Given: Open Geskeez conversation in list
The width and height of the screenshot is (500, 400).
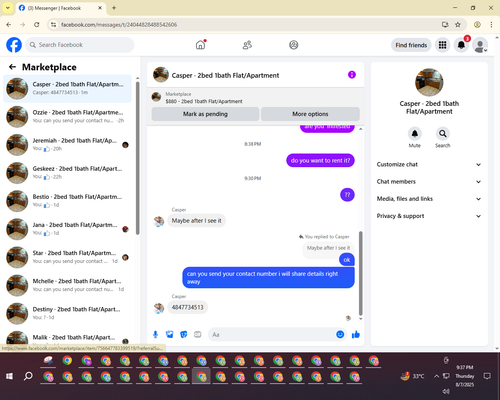Looking at the screenshot, I should click(67, 173).
